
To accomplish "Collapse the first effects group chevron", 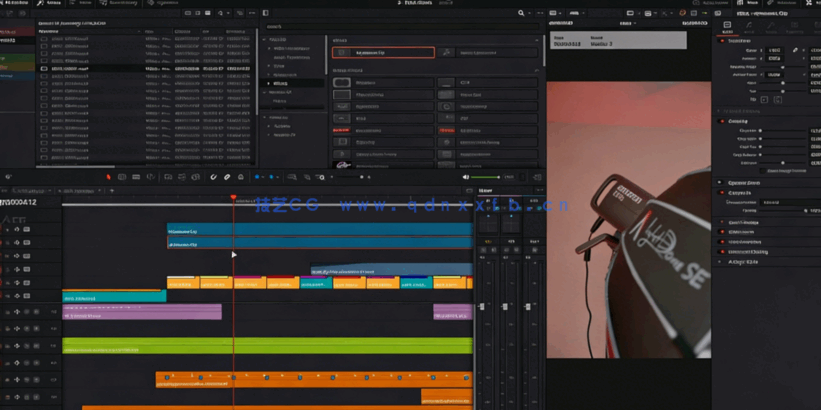I will tap(537, 40).
